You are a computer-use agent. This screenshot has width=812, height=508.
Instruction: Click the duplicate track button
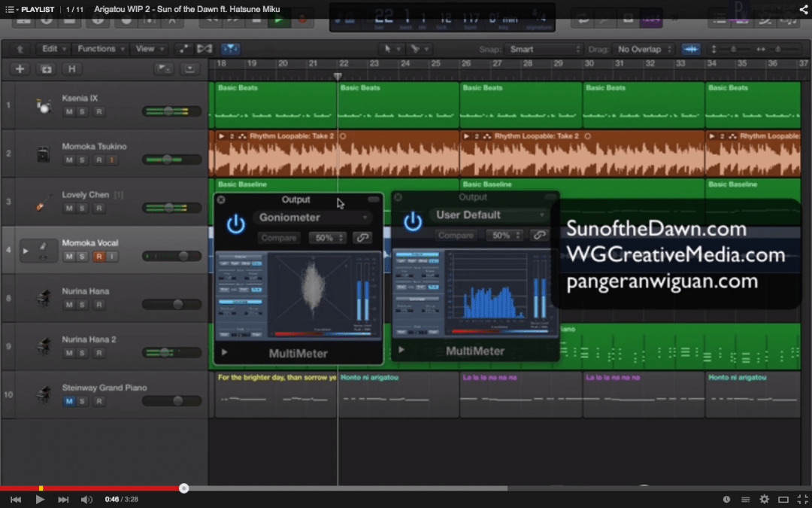[47, 69]
